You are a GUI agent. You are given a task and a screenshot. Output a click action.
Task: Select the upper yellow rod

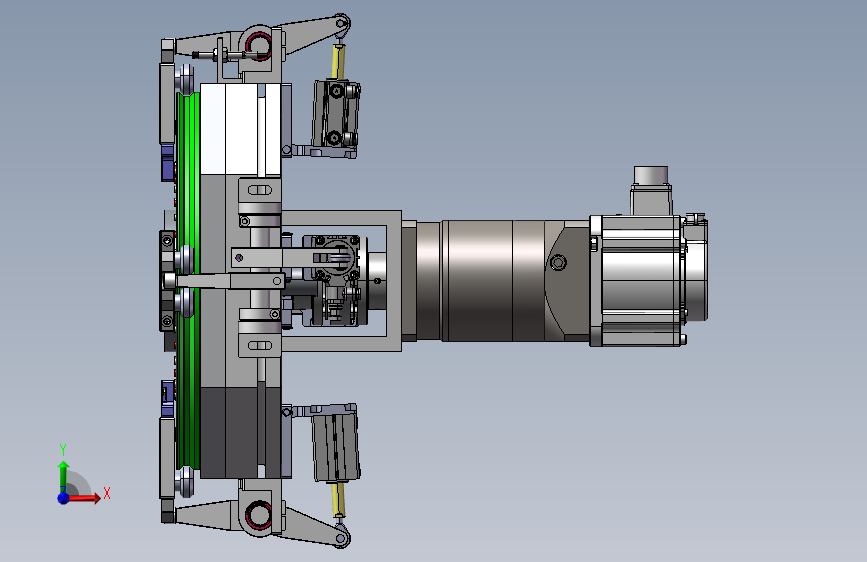point(338,63)
